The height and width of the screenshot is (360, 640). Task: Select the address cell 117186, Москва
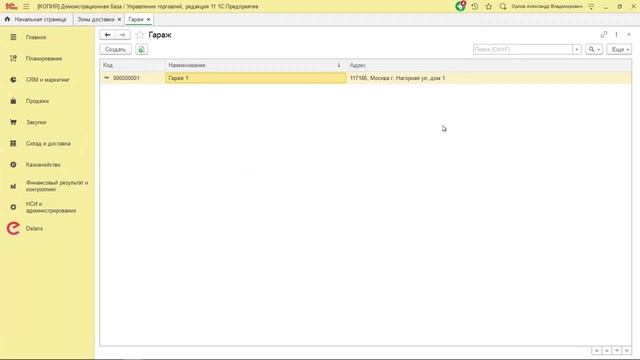click(x=489, y=78)
